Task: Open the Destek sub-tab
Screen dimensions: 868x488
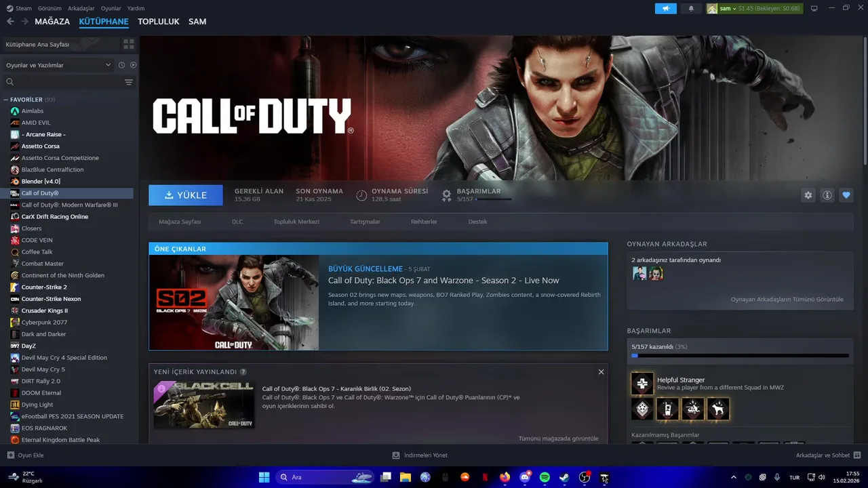Action: (477, 222)
